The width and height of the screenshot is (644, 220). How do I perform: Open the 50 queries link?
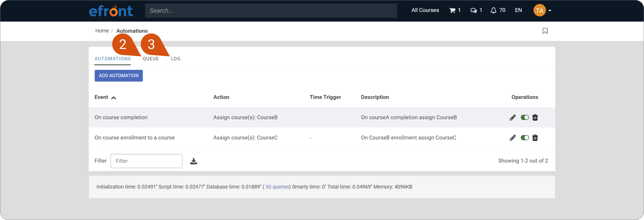pyautogui.click(x=277, y=187)
